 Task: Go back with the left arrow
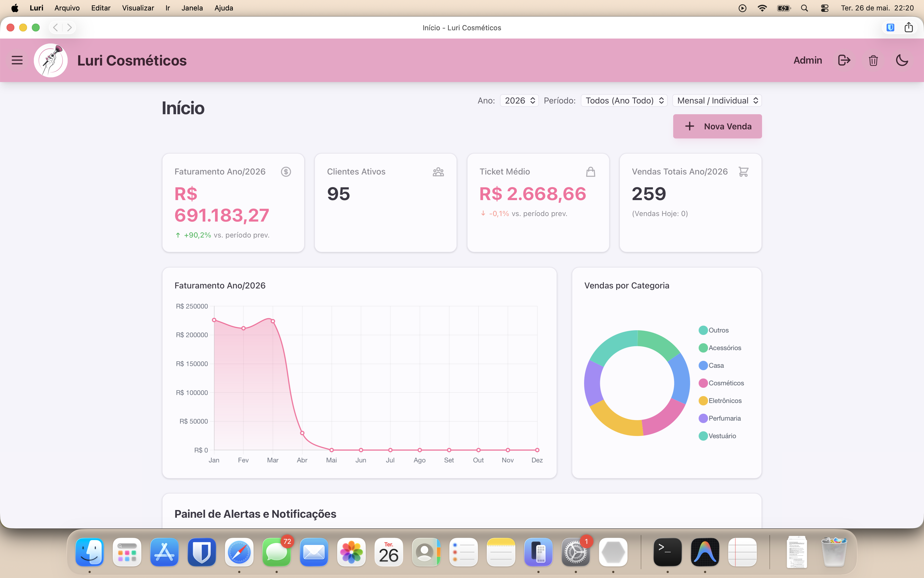[x=55, y=28]
